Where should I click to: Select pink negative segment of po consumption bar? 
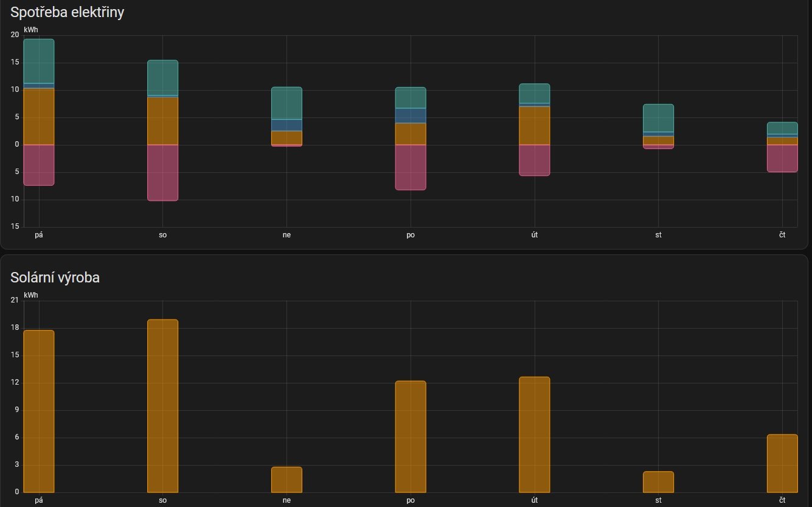pos(411,167)
